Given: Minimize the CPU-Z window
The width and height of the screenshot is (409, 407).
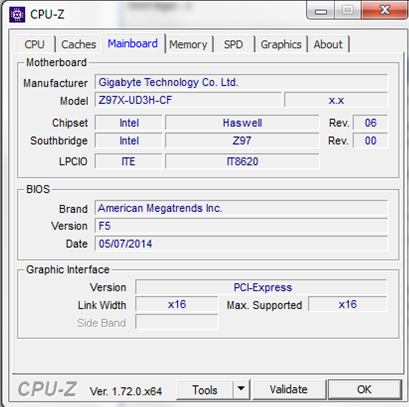Looking at the screenshot, I should pos(321,11).
